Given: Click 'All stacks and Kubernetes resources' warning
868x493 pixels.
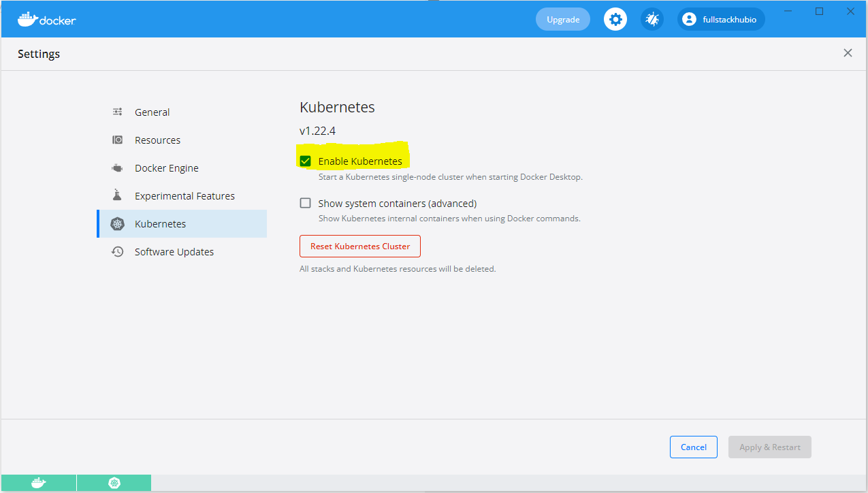Looking at the screenshot, I should (398, 269).
